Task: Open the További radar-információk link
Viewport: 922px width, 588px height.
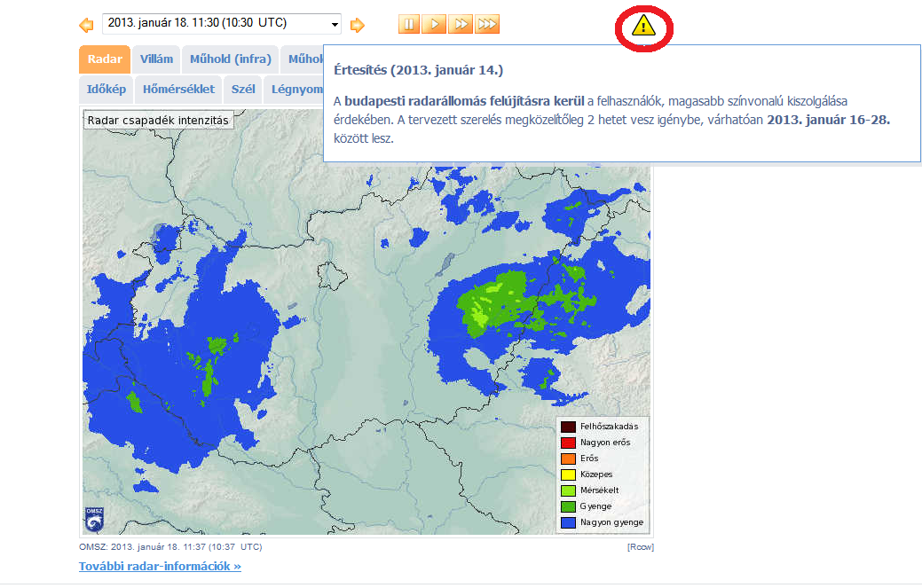Action: tap(160, 566)
